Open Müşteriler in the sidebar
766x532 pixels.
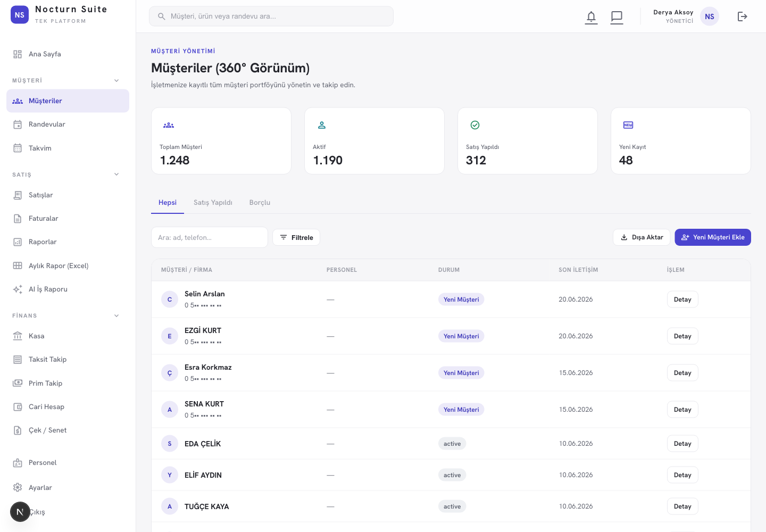point(68,101)
